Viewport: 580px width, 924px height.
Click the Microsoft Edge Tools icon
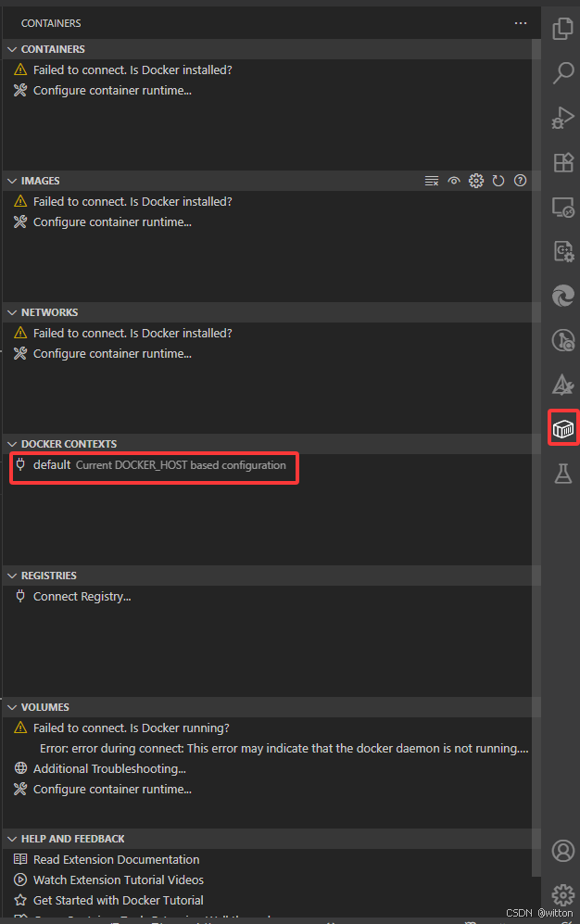[562, 296]
